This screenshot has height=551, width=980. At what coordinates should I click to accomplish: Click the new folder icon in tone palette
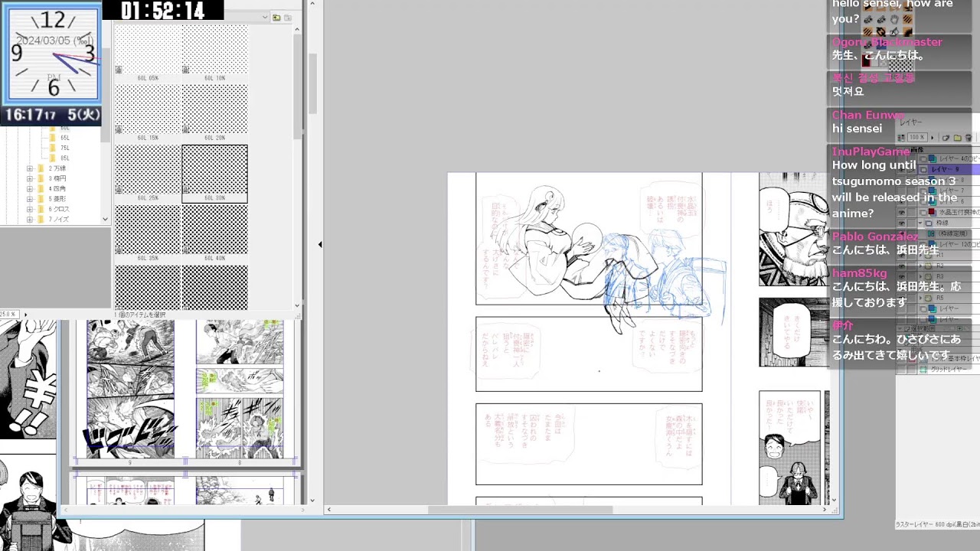[276, 18]
